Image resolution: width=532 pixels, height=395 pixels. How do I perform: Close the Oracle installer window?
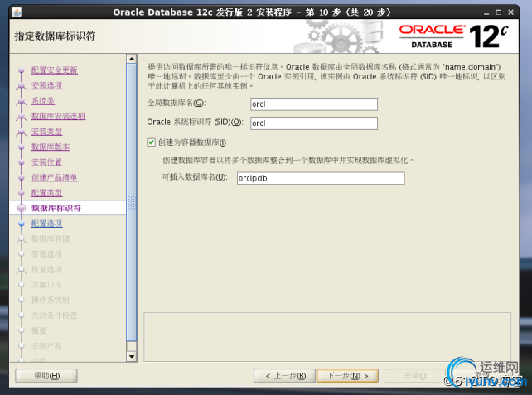pyautogui.click(x=510, y=12)
